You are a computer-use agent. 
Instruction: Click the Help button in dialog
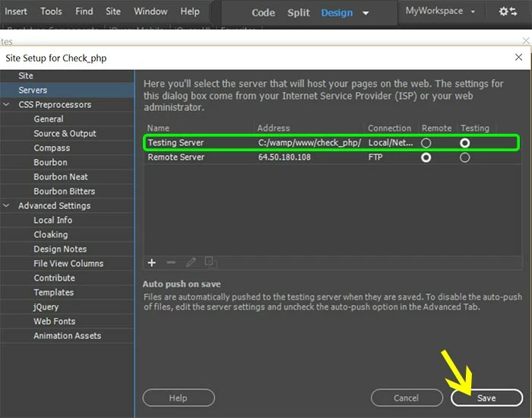179,397
